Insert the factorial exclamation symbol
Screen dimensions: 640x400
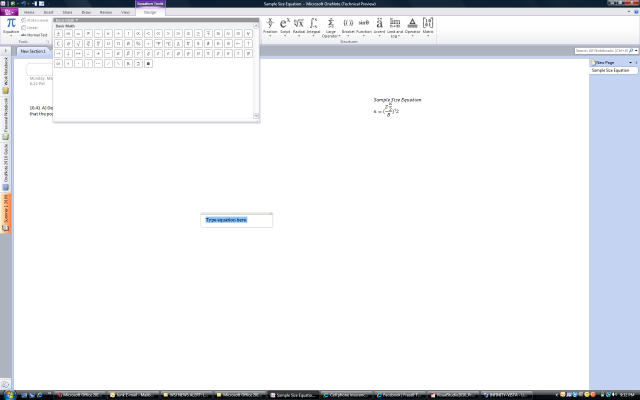coord(128,33)
